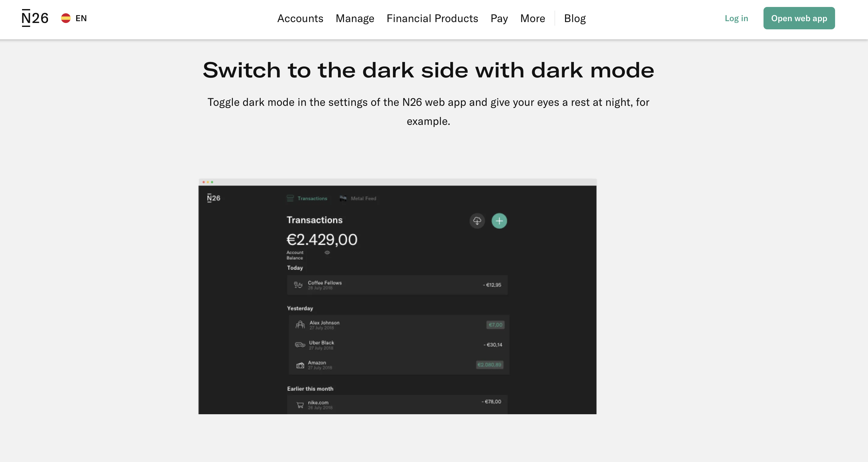Log in to your N26 account
868x462 pixels.
(x=736, y=18)
